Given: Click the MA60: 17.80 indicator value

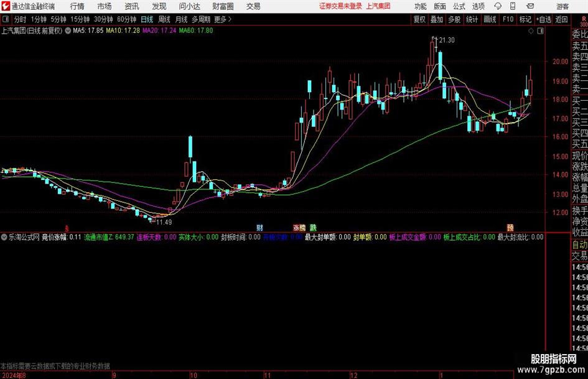Looking at the screenshot, I should pos(196,30).
